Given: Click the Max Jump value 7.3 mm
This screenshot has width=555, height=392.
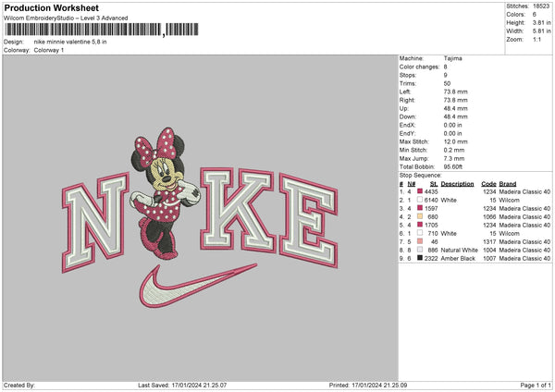Looking at the screenshot, I should pos(454,158).
